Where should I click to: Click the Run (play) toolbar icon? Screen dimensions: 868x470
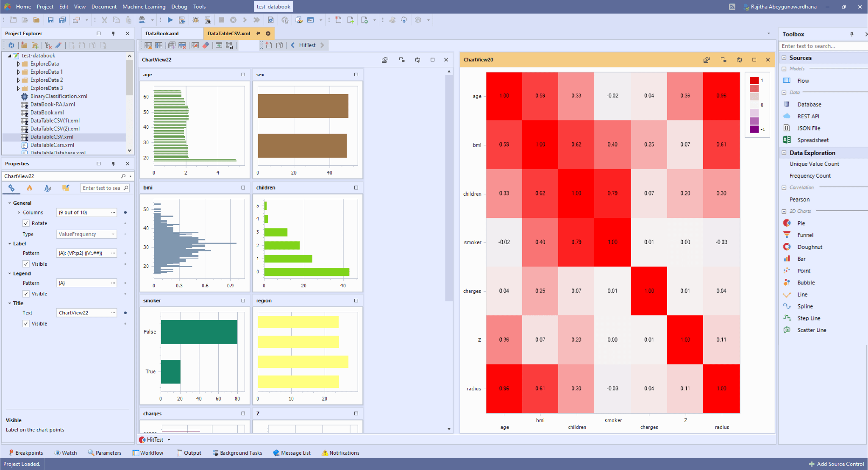coord(170,20)
